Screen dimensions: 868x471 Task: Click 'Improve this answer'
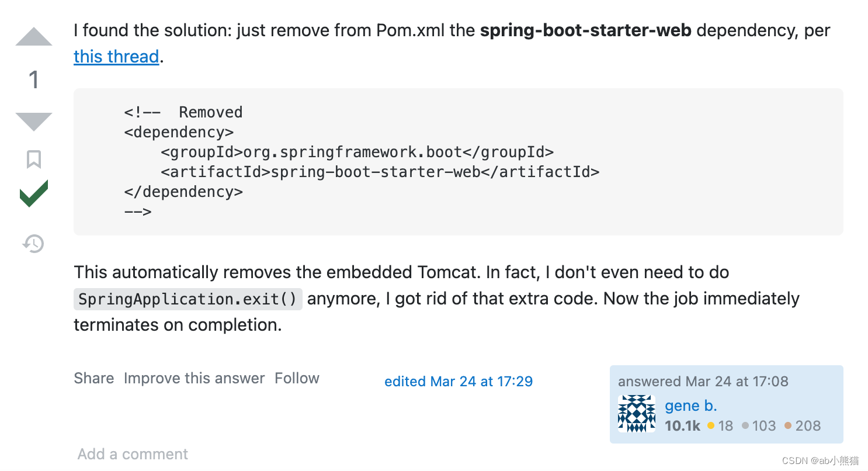193,378
